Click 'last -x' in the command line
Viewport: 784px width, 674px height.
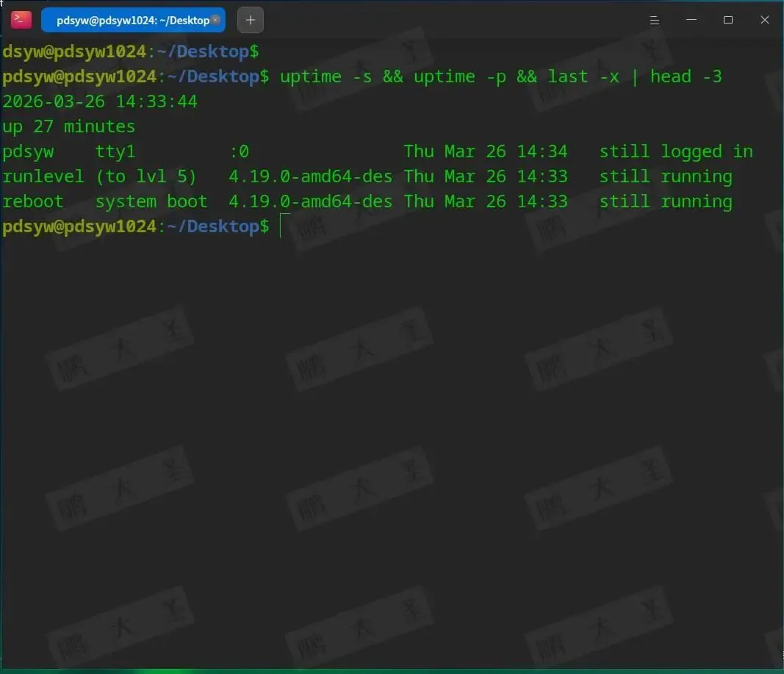583,76
